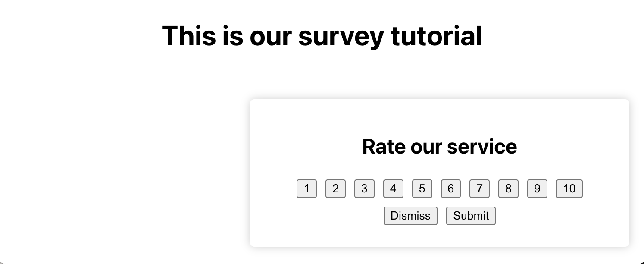Click the page title 'This is our survey tutorial'
644x264 pixels.
pos(322,36)
